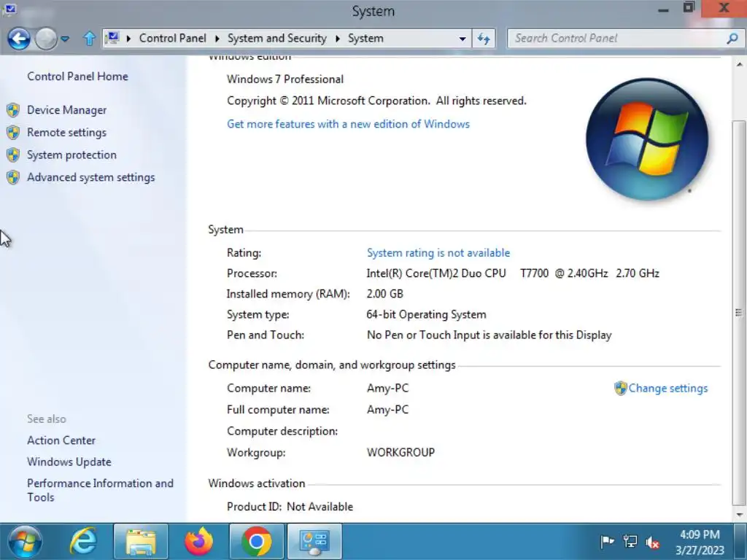Launch Internet Explorer from taskbar
Image resolution: width=747 pixels, height=560 pixels.
tap(84, 542)
